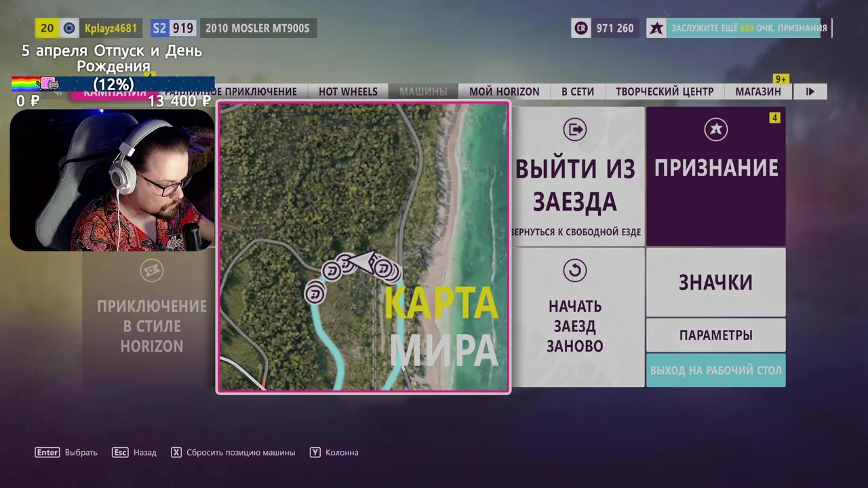Click the accolade star icon in top bar
This screenshot has width=868, height=488.
(656, 28)
